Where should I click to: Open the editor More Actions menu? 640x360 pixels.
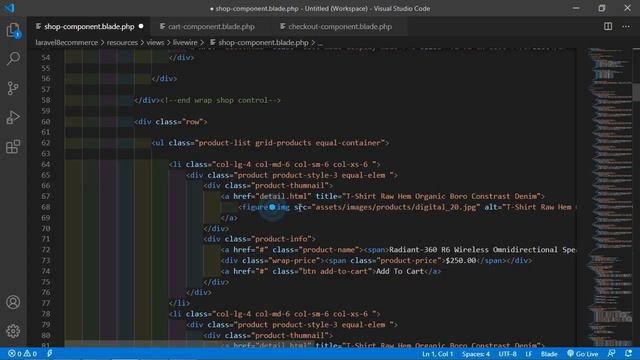(626, 27)
